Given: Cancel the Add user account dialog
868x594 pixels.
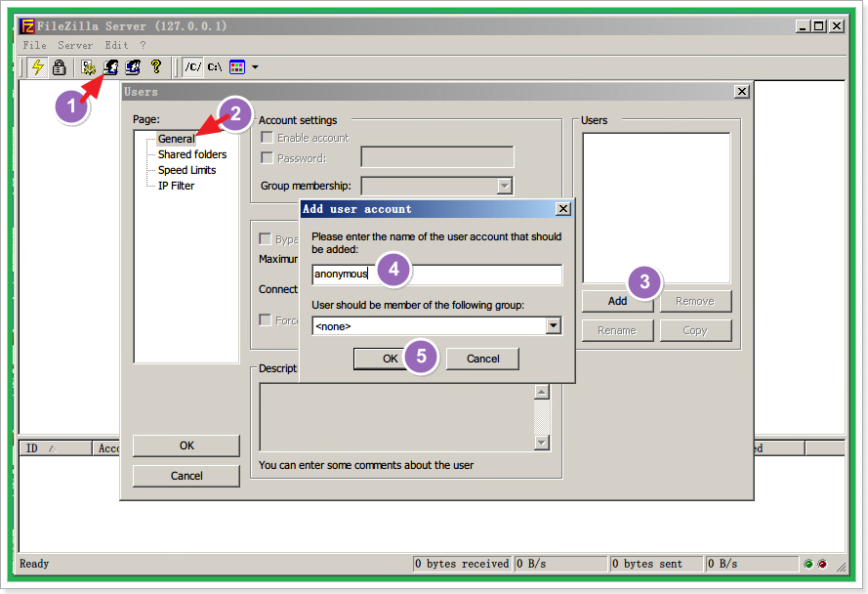Looking at the screenshot, I should tap(482, 359).
